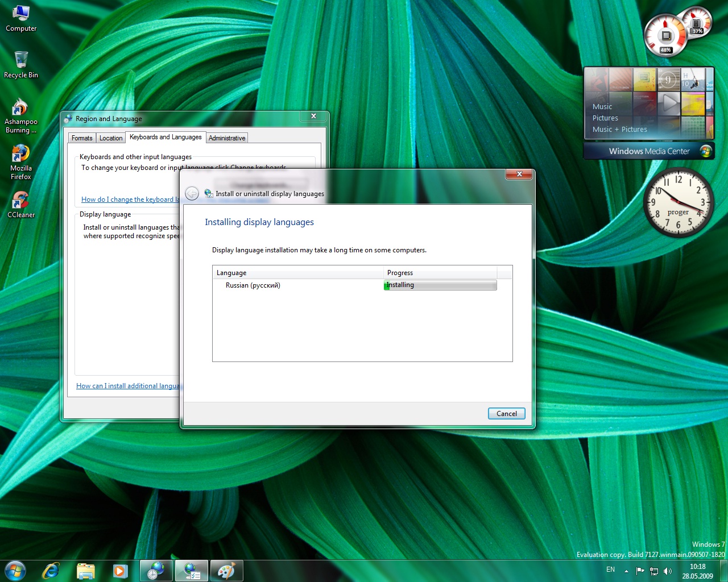Select Music in Media Center gadget
728x582 pixels.
pos(602,106)
